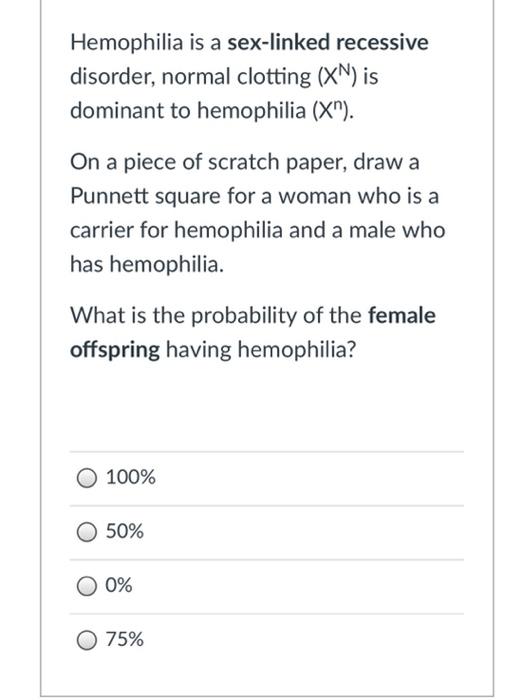Click the "50%" answer label text

point(125,531)
